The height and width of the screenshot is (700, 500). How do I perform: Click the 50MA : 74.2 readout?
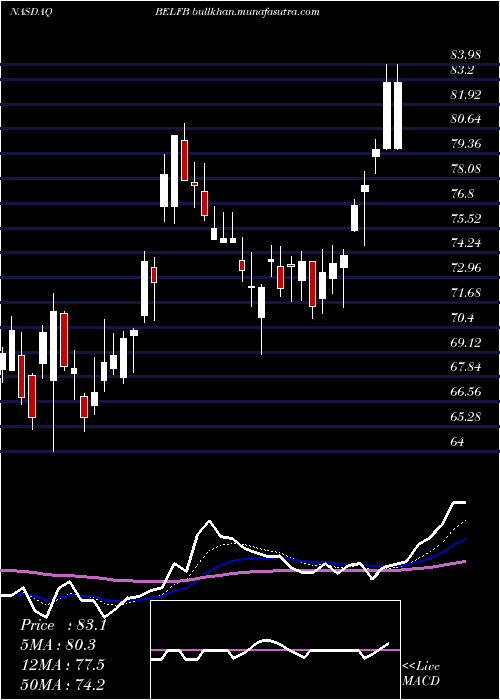click(x=62, y=684)
